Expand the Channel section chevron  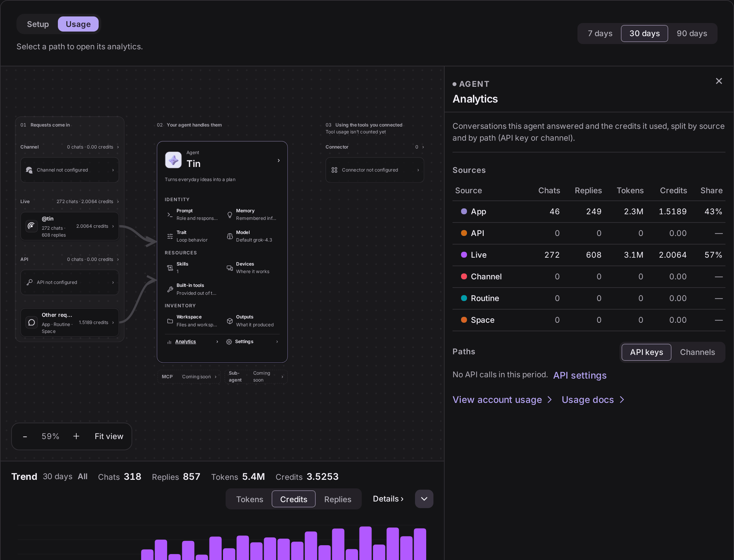pos(118,147)
